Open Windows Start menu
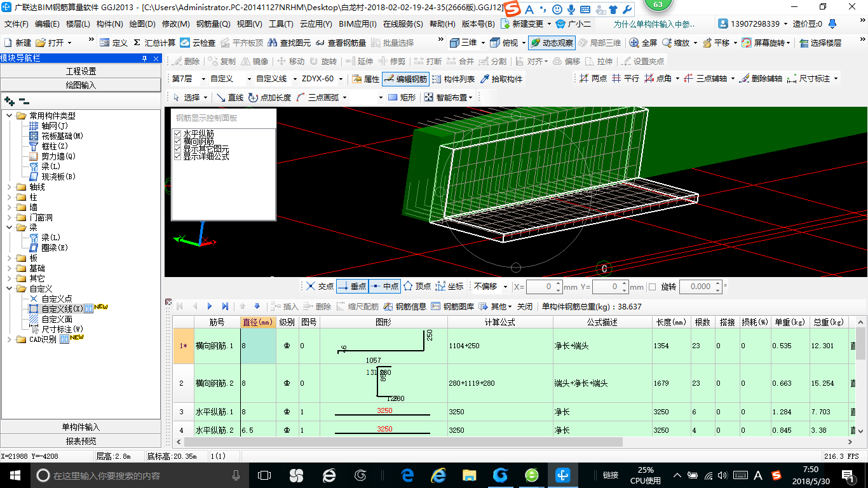 pyautogui.click(x=15, y=475)
